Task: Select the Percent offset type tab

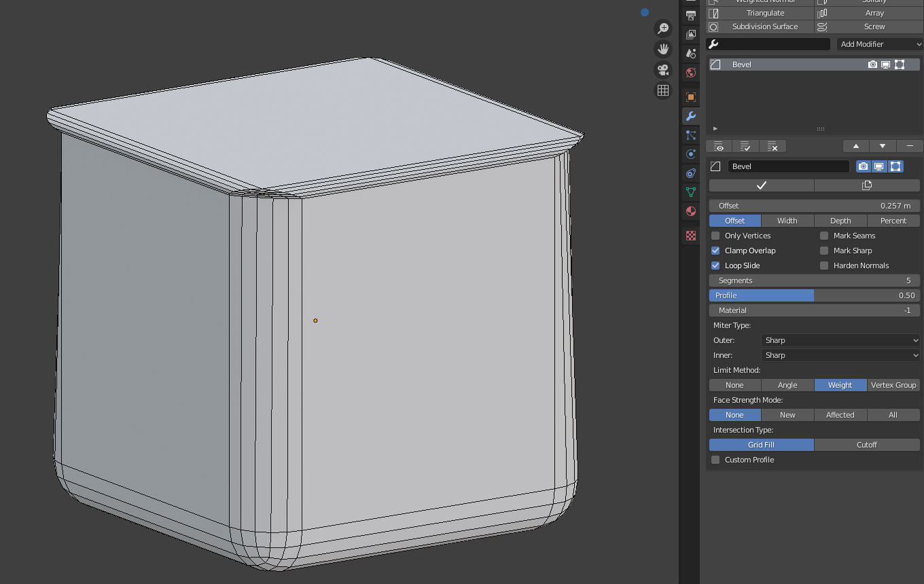Action: pos(893,221)
